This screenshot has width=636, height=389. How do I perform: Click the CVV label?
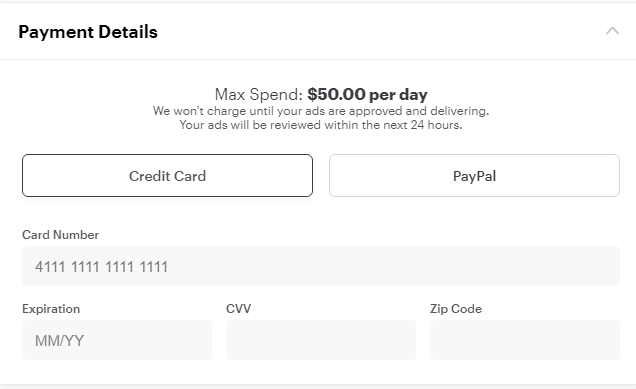point(238,309)
